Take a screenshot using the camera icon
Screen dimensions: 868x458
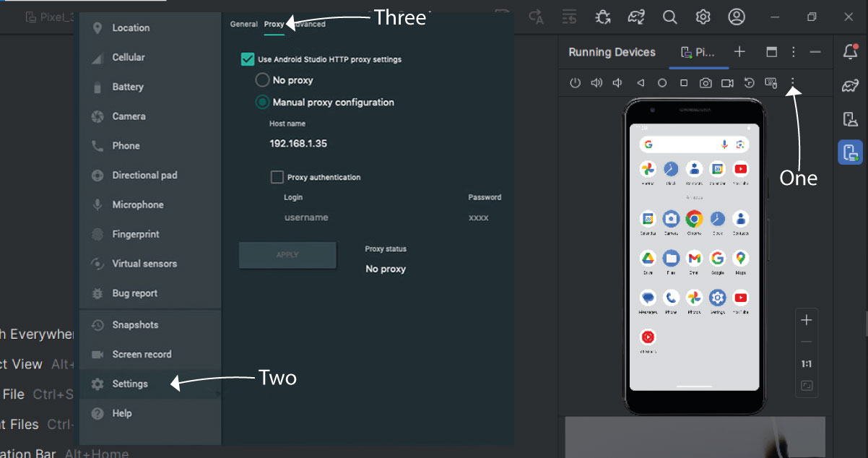pos(706,82)
